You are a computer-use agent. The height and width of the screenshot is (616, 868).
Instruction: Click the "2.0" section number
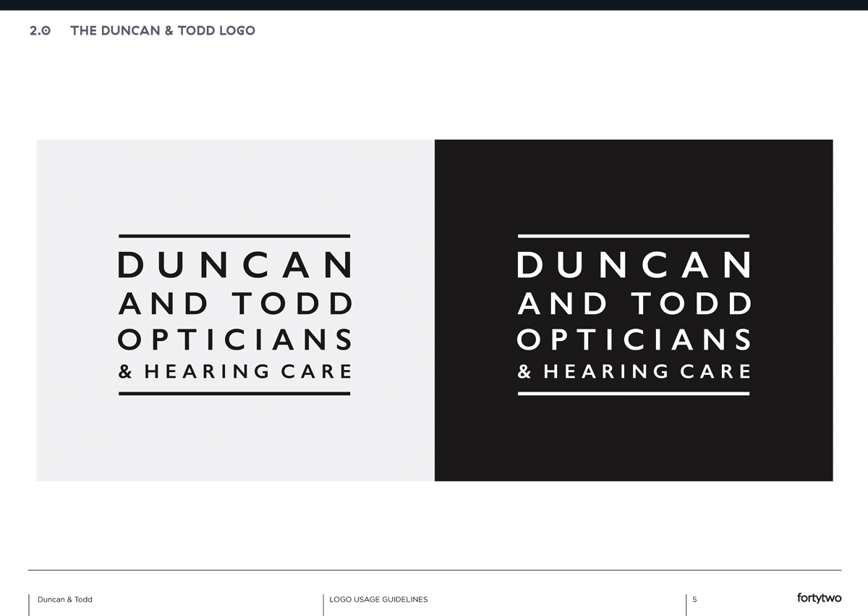(40, 30)
